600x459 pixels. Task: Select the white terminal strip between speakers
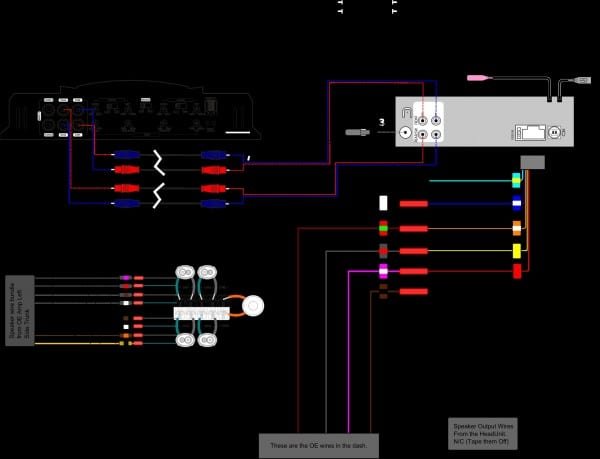coord(202,314)
